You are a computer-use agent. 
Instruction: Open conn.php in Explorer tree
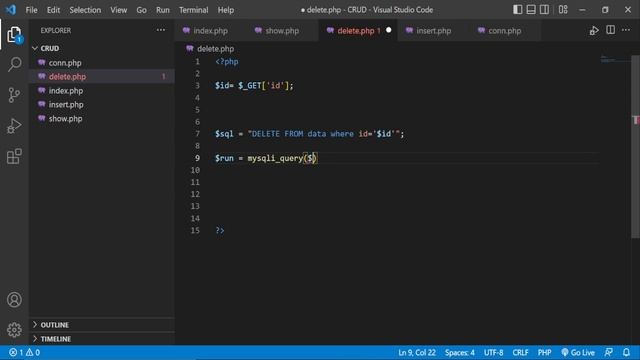65,63
